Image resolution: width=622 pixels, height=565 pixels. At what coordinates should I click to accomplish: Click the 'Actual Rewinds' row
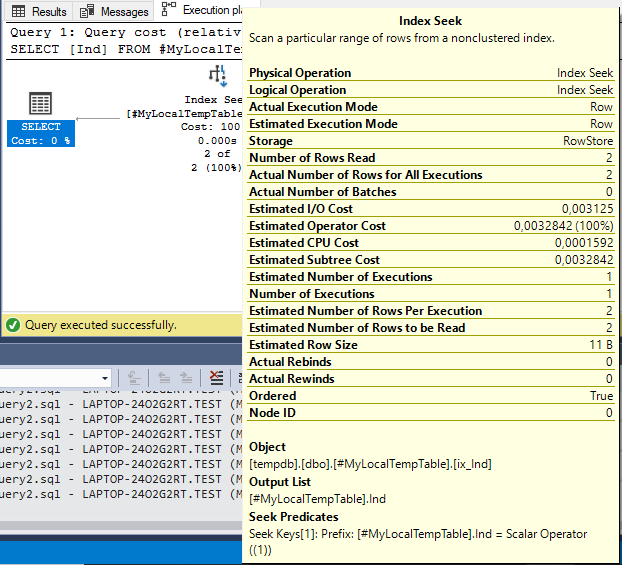(x=431, y=379)
